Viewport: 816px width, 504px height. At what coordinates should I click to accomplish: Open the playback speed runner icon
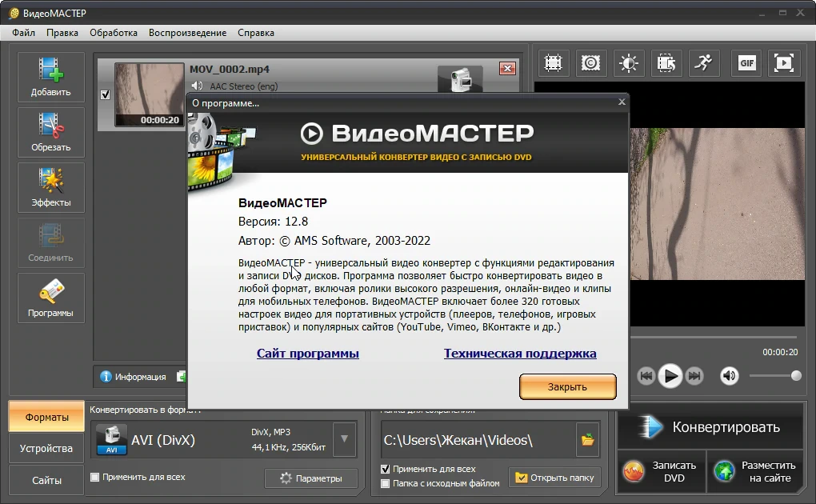pos(703,63)
